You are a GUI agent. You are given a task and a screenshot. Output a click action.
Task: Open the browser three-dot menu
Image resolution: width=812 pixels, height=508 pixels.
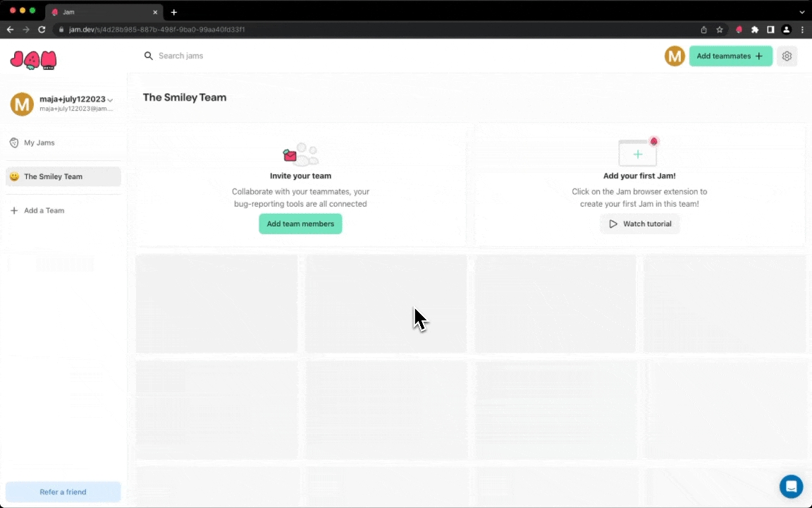coord(802,30)
